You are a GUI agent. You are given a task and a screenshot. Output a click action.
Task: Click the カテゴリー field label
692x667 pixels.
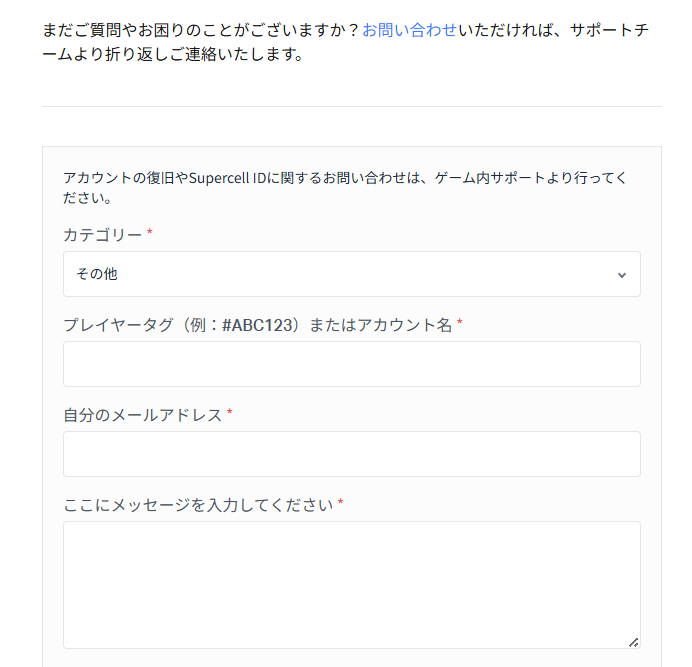(102, 234)
